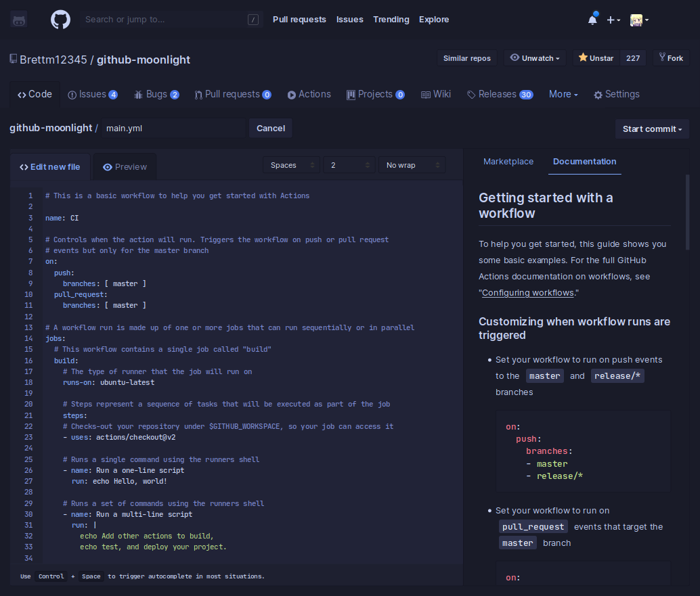Image resolution: width=700 pixels, height=596 pixels.
Task: Switch to the Code tab
Action: coord(35,94)
